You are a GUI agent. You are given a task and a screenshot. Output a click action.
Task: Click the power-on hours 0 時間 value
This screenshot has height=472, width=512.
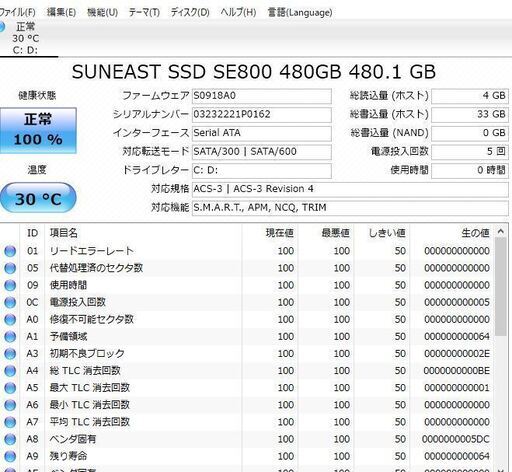coord(470,171)
